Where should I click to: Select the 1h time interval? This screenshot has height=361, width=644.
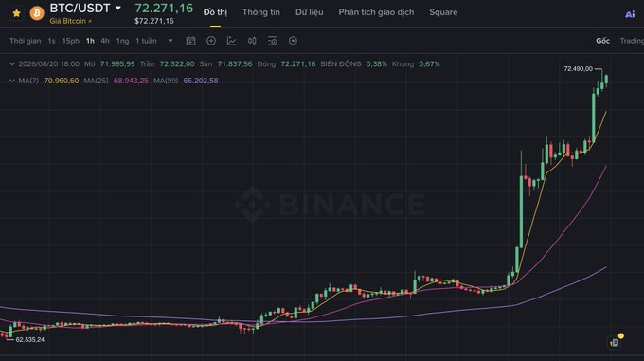90,41
